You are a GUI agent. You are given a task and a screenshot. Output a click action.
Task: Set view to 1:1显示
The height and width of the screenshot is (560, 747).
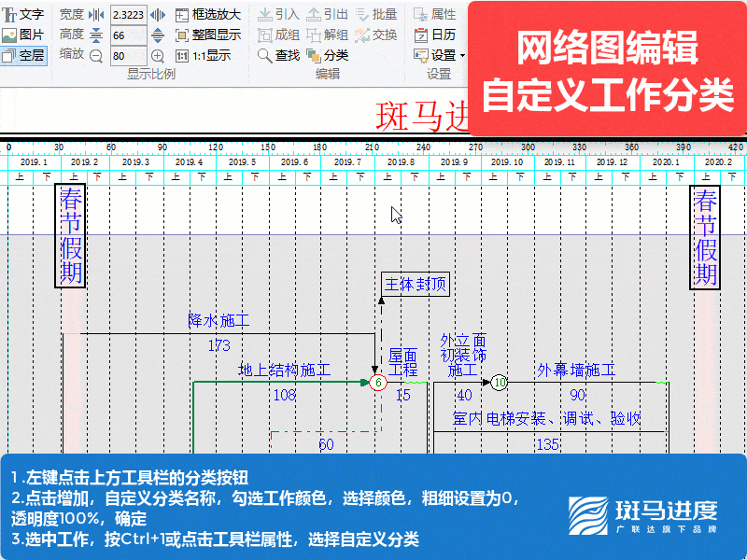(204, 56)
